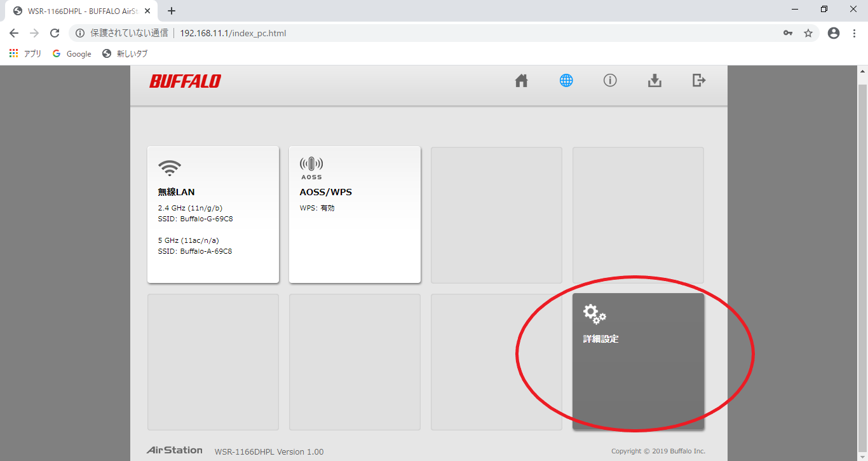This screenshot has width=868, height=461.
Task: Click the address bar showing 192.168.11.1
Action: [381, 33]
